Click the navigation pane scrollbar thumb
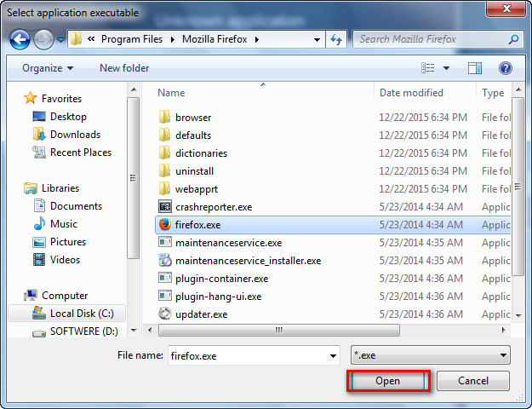The image size is (532, 409). (133, 178)
